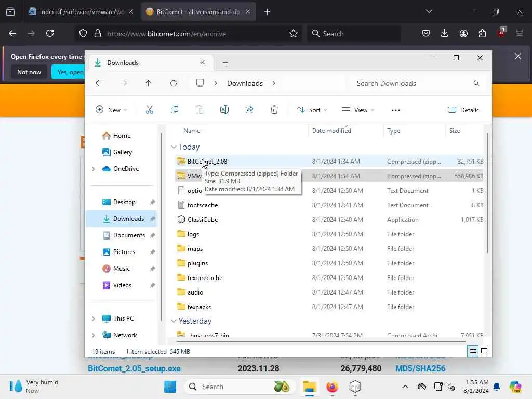This screenshot has height=399, width=532.
Task: Collapse the Yesterday group
Action: (174, 321)
